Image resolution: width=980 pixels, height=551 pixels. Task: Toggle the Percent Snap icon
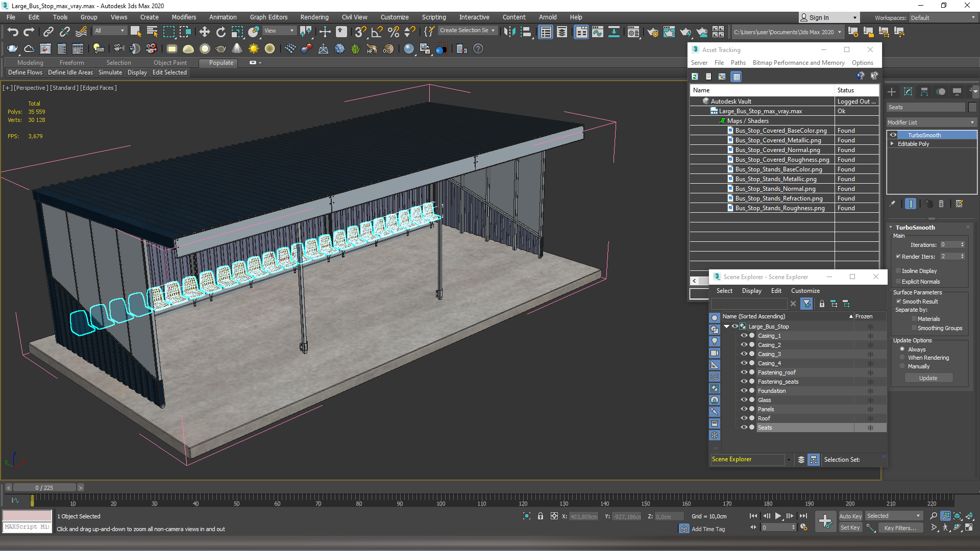point(393,32)
